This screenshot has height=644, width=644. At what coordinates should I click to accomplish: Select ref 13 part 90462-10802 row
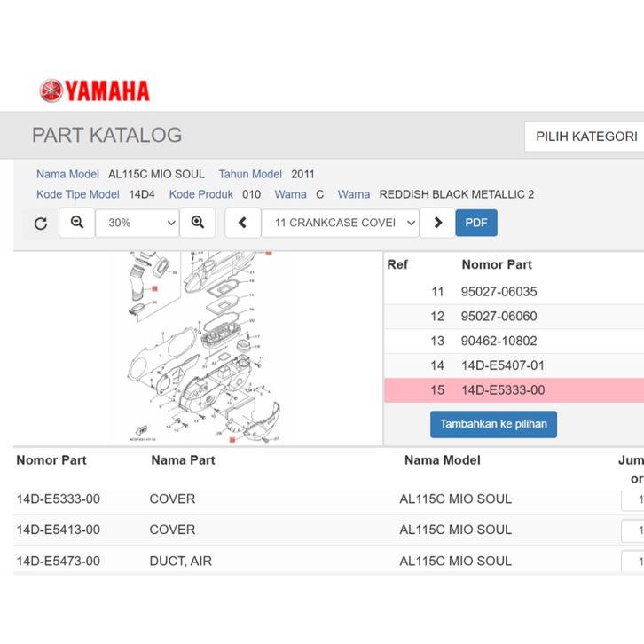coord(514,342)
